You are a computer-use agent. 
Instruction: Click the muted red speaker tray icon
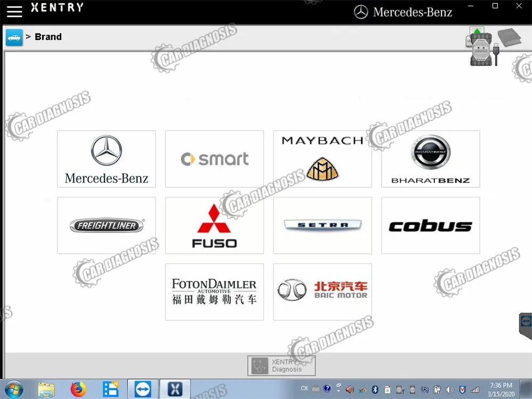pos(350,389)
